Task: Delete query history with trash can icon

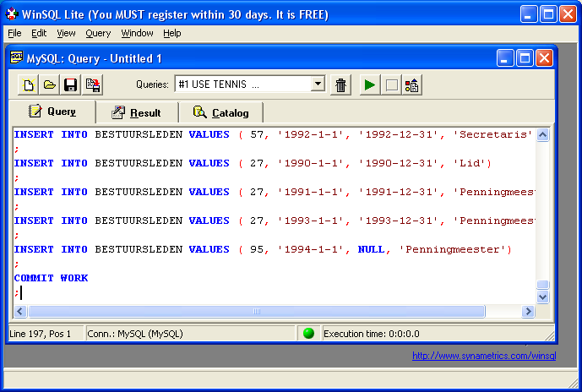Action: coord(340,85)
